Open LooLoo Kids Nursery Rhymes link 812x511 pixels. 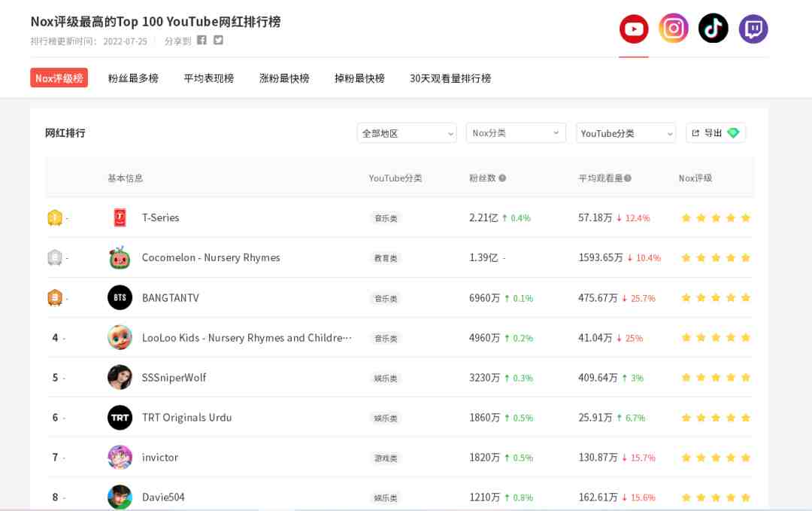(x=247, y=338)
